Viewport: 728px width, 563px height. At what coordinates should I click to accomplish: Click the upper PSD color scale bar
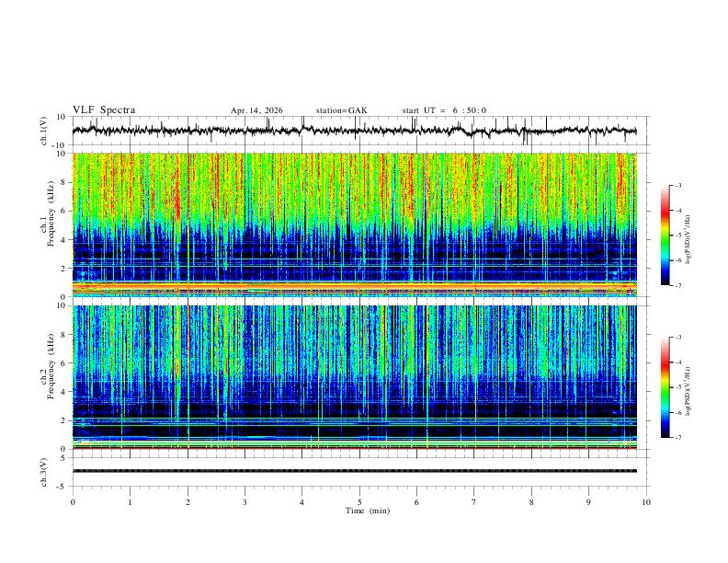tap(665, 236)
